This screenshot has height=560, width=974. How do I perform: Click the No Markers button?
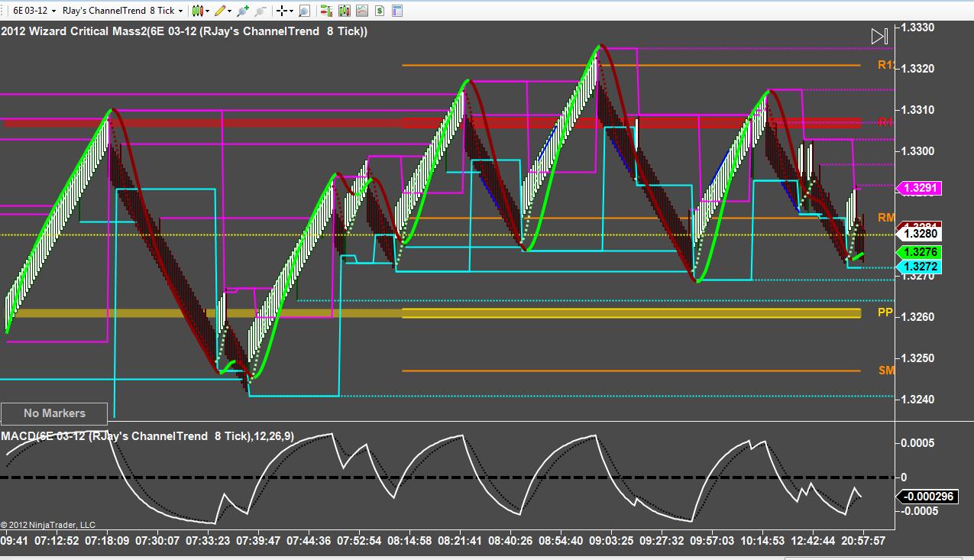(x=54, y=413)
